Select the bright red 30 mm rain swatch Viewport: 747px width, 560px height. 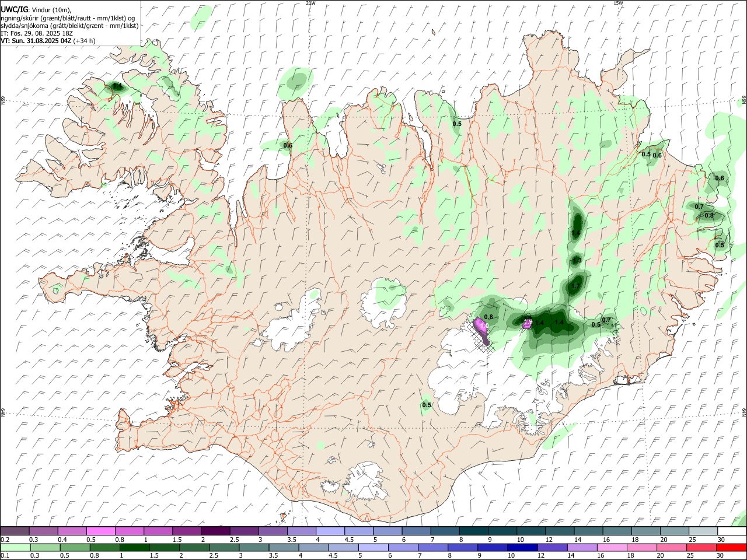pyautogui.click(x=731, y=547)
